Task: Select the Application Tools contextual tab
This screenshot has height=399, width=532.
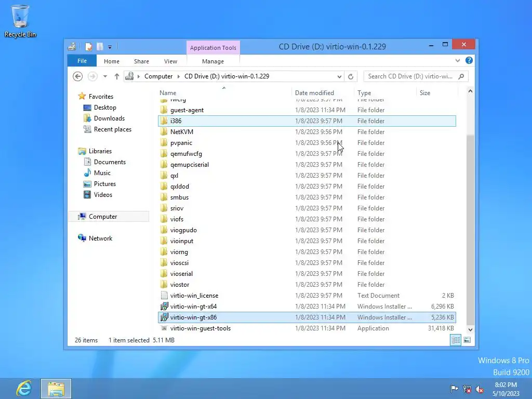Action: (x=213, y=48)
